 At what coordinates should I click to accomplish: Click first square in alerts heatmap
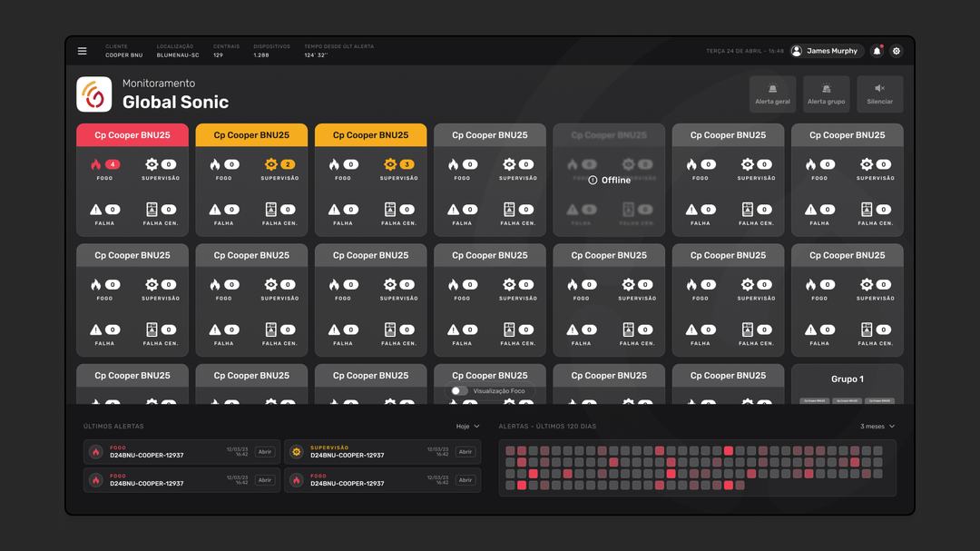click(x=511, y=451)
